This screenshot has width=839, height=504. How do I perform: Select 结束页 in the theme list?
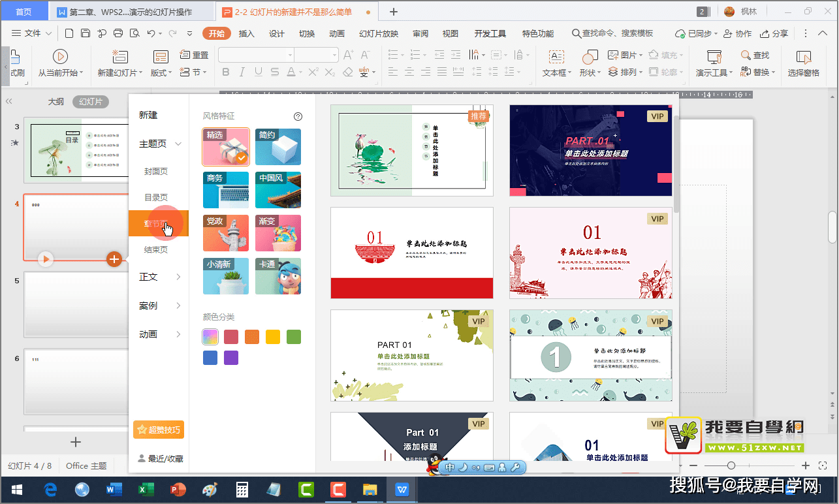coord(156,249)
